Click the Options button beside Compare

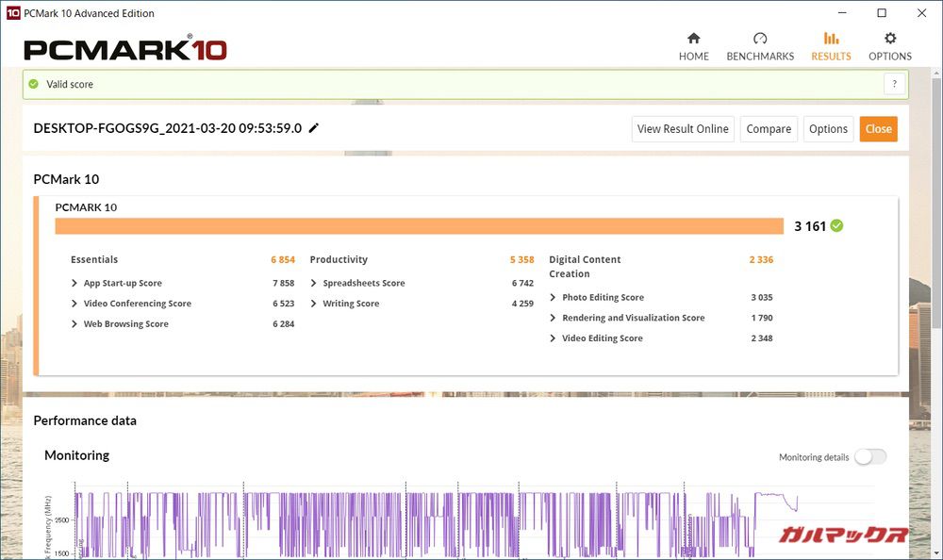828,129
